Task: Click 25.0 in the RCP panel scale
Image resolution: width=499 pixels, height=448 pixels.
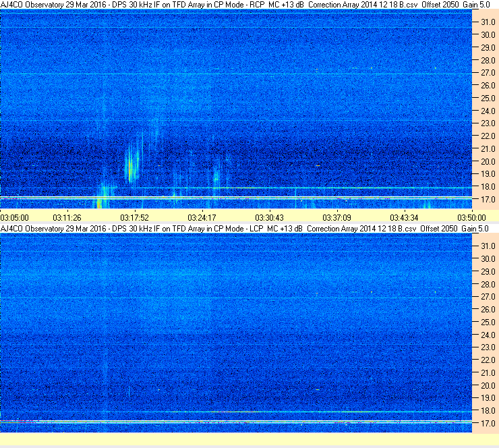Action: pos(488,99)
